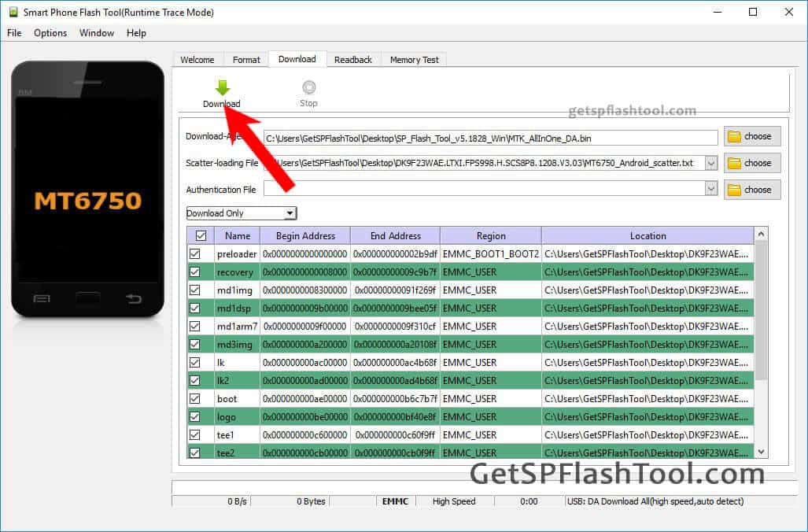
Task: Click the 0:00 elapsed time status
Action: tap(529, 501)
